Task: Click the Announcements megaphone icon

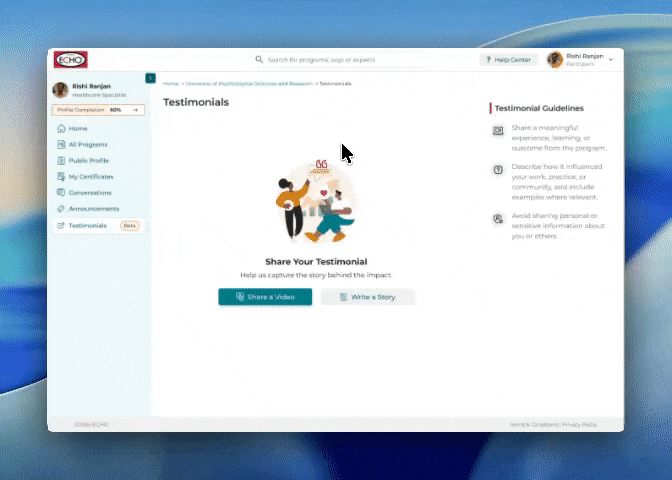Action: [61, 209]
